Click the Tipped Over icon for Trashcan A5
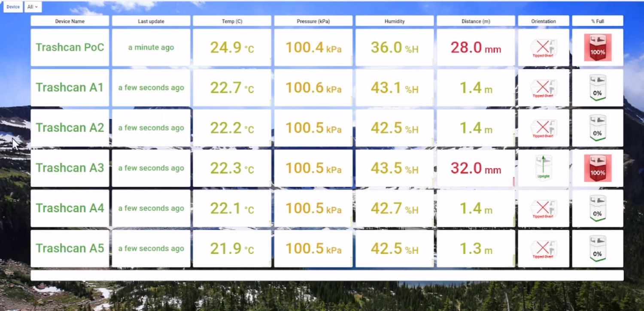 pyautogui.click(x=543, y=249)
